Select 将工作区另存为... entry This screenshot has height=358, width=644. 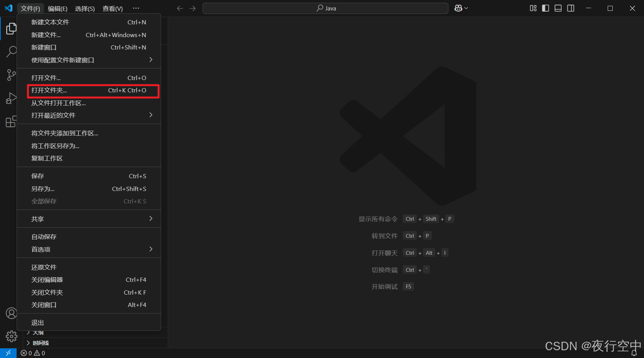[x=89, y=146]
